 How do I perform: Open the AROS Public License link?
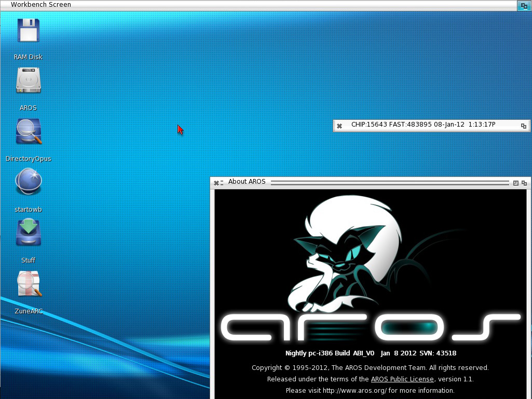pos(402,379)
